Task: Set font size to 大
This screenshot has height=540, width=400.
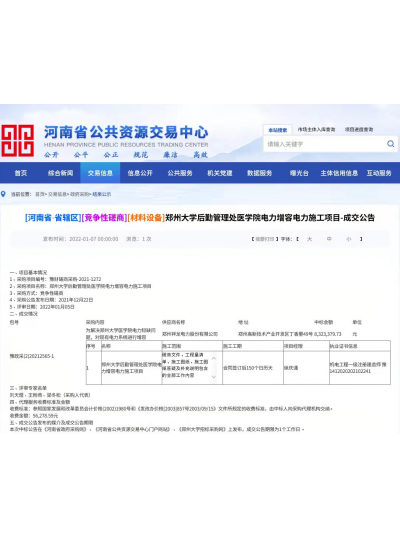Action: (309, 239)
